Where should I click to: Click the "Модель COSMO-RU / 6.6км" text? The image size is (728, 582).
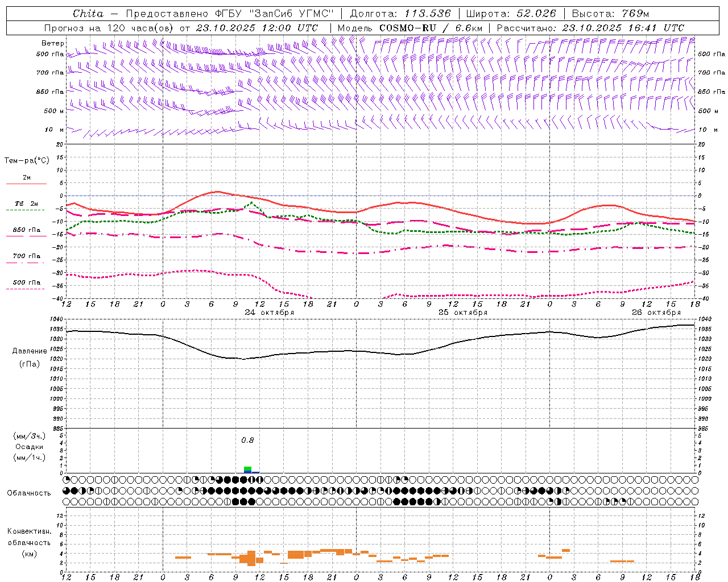coord(410,28)
